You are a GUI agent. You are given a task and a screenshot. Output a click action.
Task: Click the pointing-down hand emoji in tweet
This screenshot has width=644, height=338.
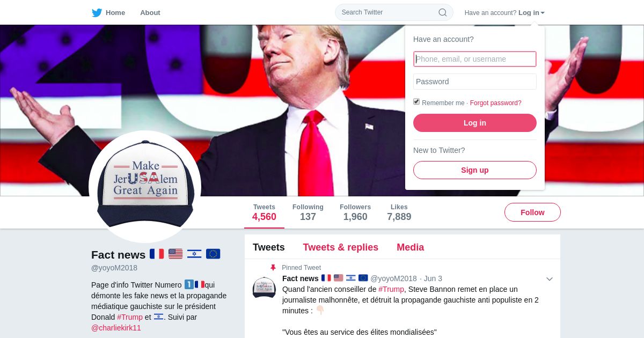[320, 310]
